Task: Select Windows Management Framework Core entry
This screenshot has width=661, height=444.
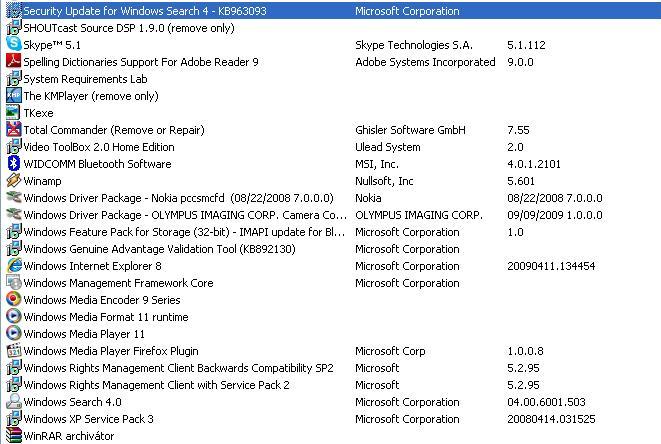Action: [x=118, y=283]
